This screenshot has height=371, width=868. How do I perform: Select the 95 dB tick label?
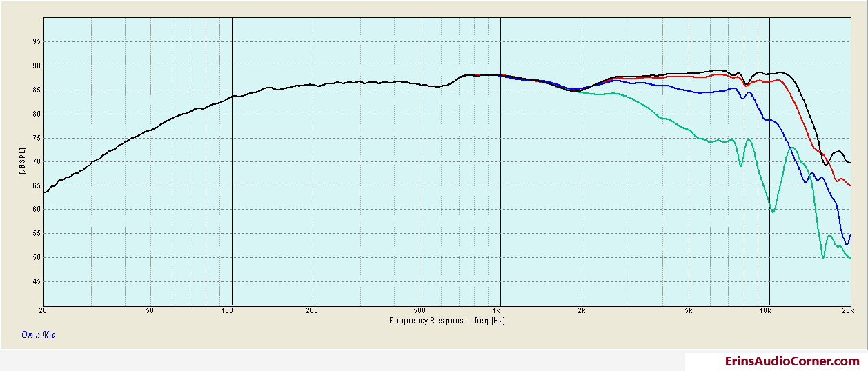pos(37,42)
